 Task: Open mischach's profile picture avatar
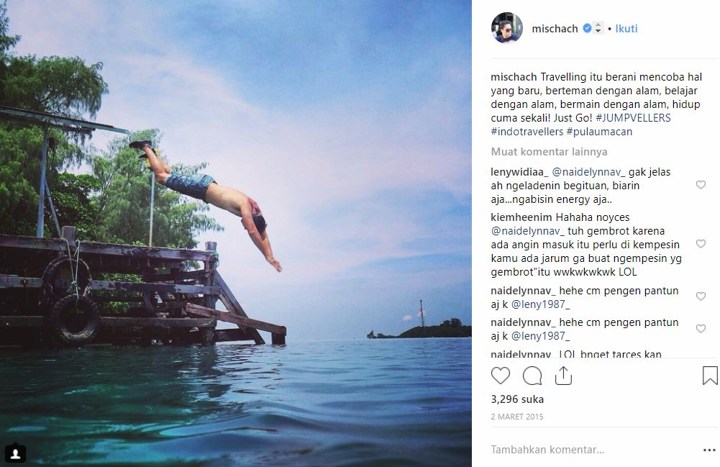506,27
